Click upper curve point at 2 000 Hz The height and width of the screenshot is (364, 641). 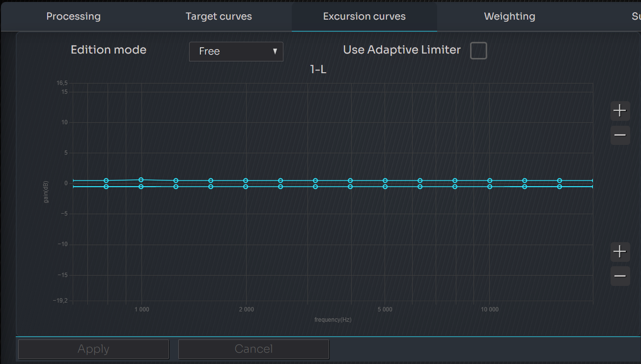click(246, 181)
